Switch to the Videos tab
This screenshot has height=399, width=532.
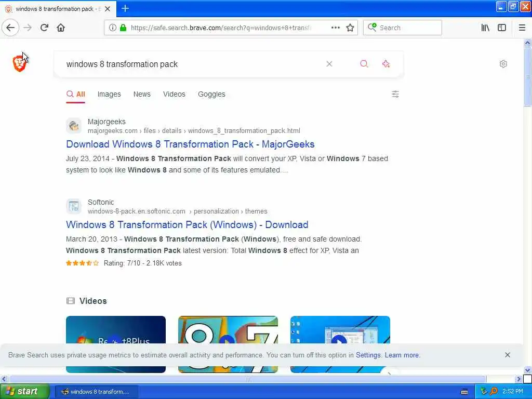[x=174, y=94]
